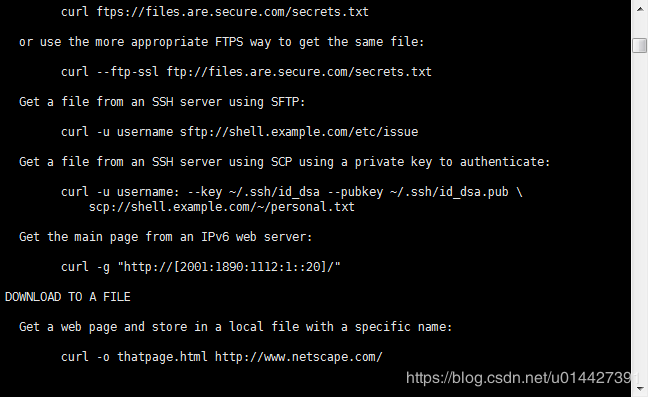The width and height of the screenshot is (648, 397).
Task: Click the scrollbar track below the thumb
Action: click(639, 215)
